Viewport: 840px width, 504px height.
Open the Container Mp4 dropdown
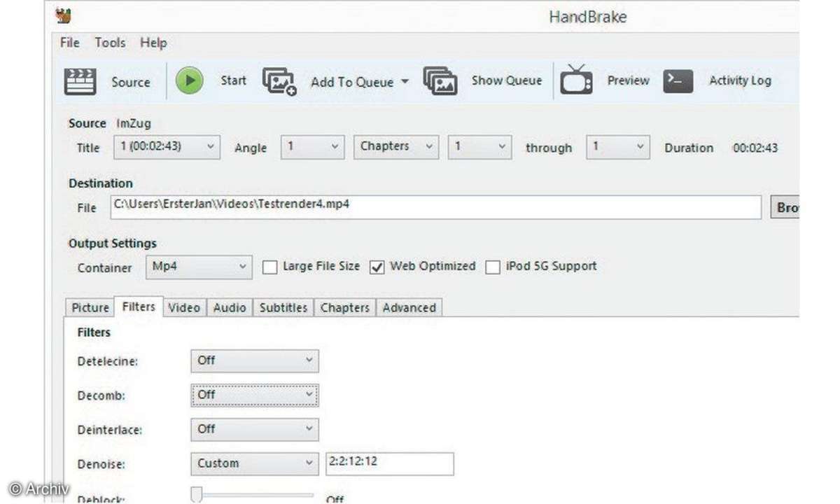pyautogui.click(x=199, y=267)
